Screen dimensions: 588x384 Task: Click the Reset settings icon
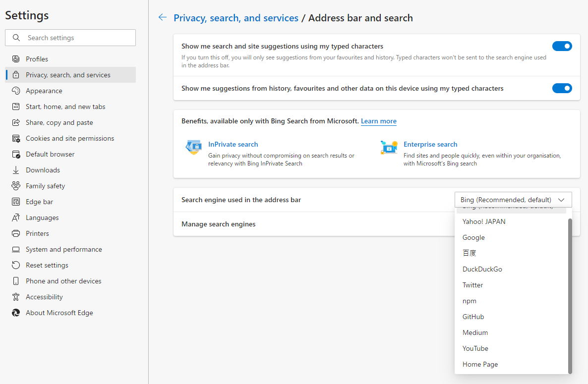point(16,265)
